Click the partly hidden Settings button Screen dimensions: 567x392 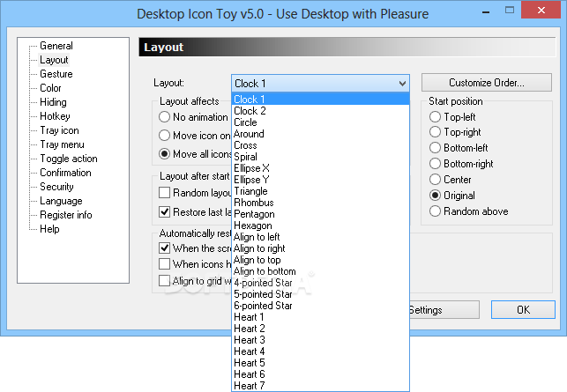(x=444, y=310)
